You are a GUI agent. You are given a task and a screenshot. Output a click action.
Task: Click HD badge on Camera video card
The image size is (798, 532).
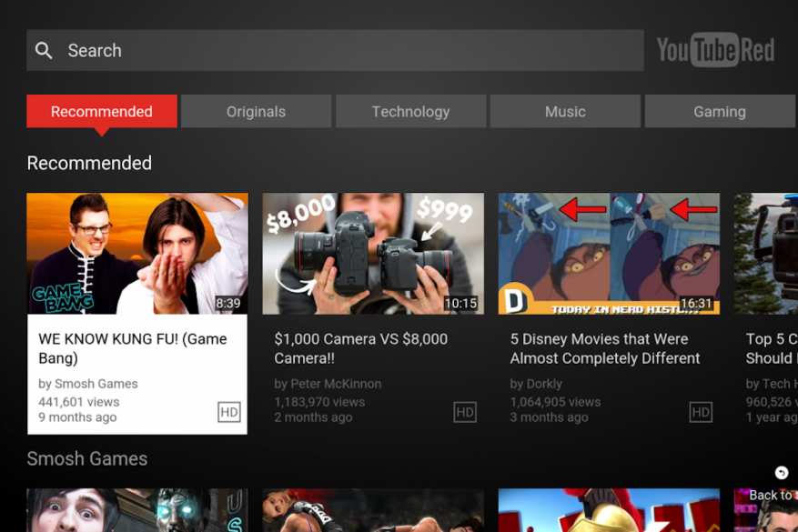[465, 412]
